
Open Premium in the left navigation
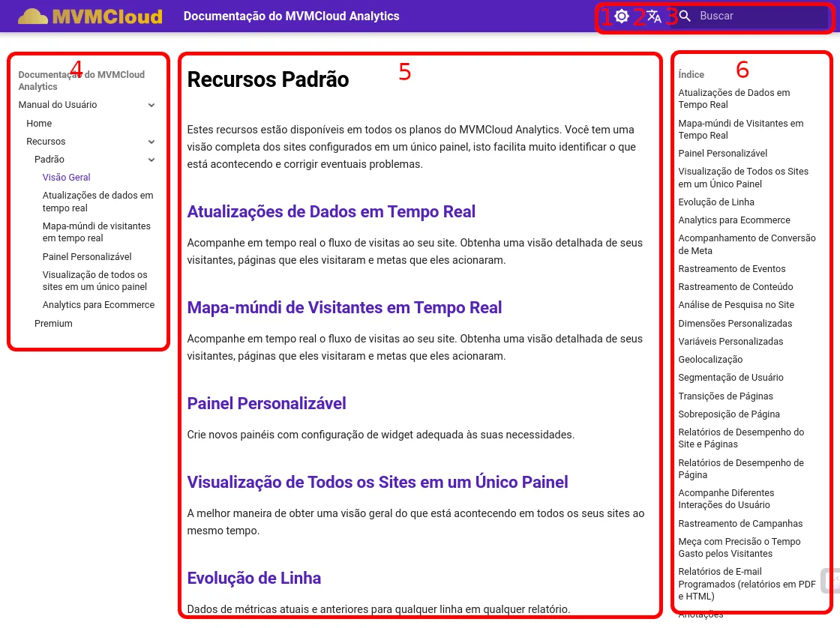53,324
